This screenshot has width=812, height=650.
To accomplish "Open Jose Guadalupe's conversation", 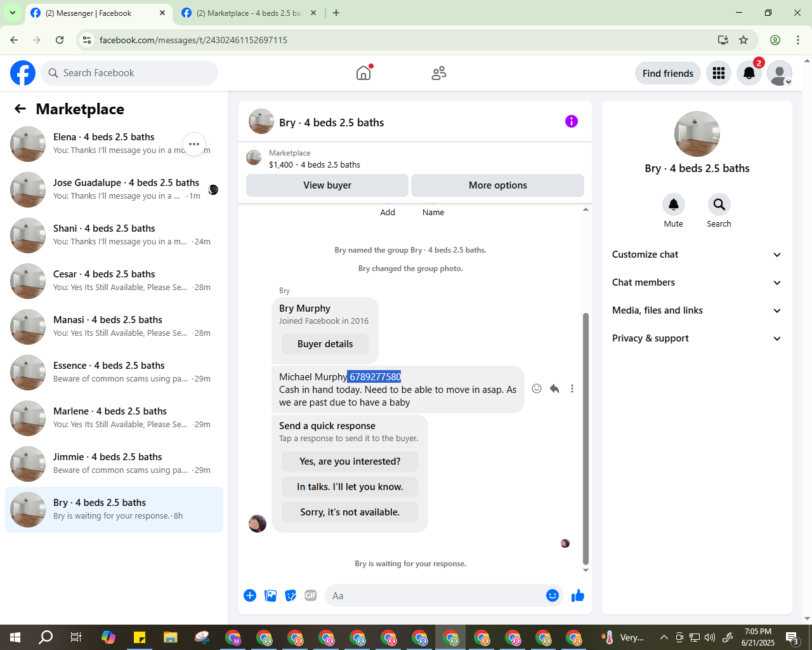I will click(114, 190).
